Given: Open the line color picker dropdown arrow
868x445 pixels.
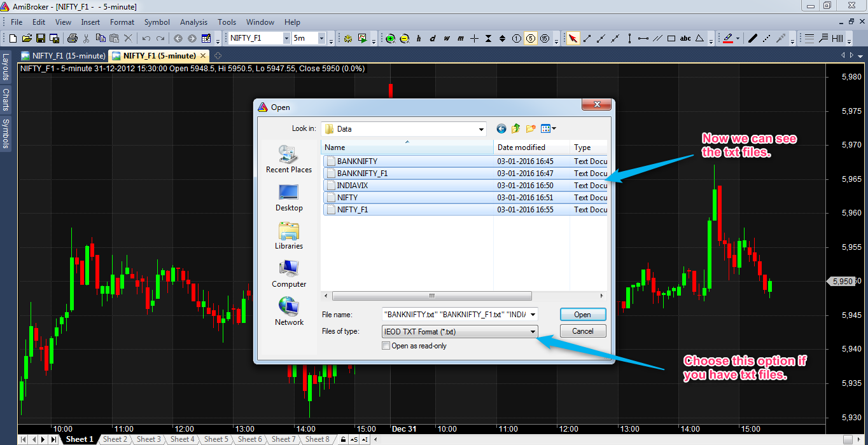Looking at the screenshot, I should click(x=738, y=38).
